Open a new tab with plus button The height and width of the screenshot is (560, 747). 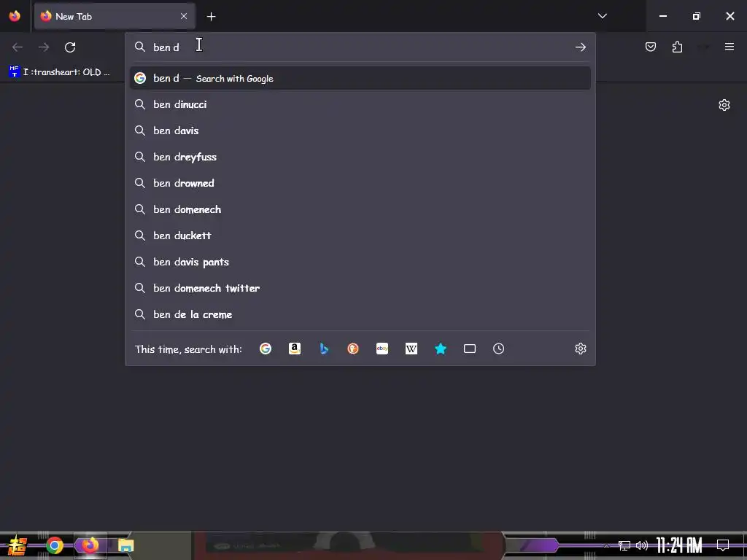click(211, 17)
